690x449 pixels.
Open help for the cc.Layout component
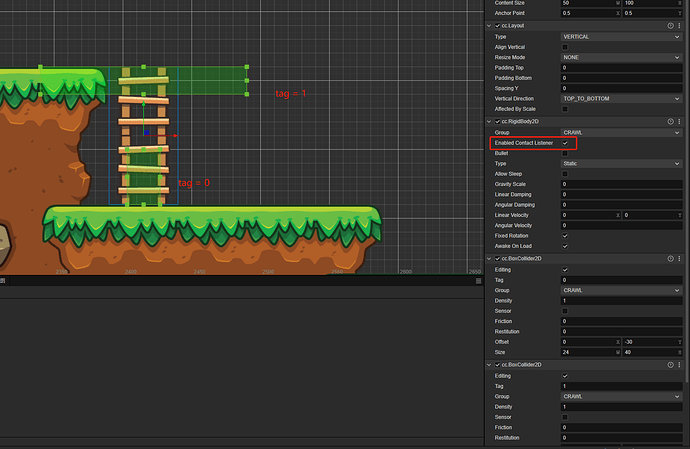[x=668, y=24]
